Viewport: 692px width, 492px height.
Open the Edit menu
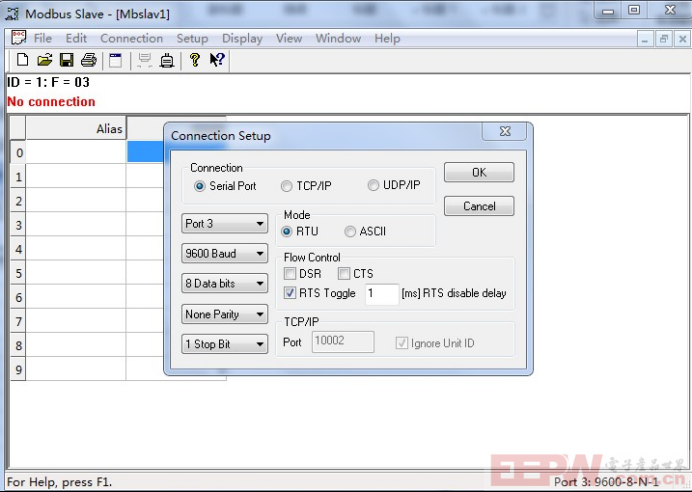76,38
